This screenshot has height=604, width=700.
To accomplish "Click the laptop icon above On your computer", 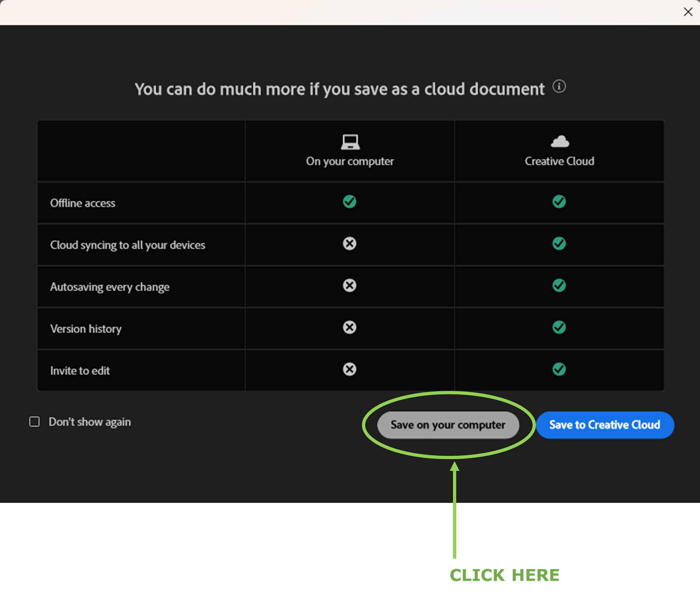I will [x=350, y=142].
